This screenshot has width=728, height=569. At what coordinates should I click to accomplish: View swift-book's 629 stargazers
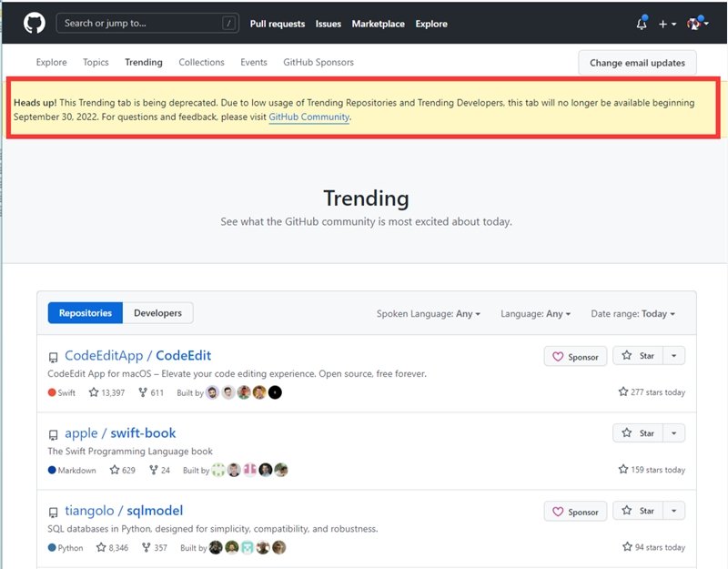tap(123, 470)
